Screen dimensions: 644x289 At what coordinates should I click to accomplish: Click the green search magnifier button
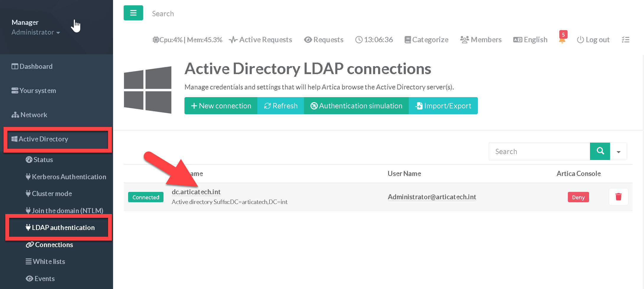click(x=600, y=151)
